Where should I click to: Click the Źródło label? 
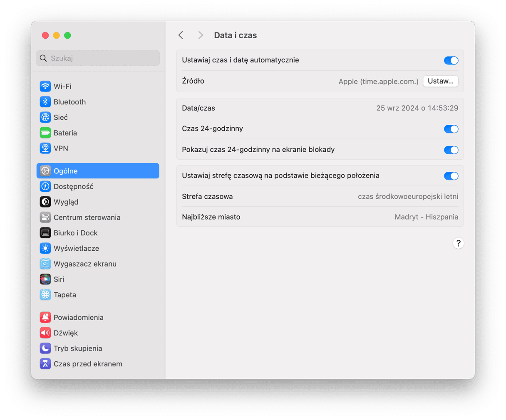(193, 81)
